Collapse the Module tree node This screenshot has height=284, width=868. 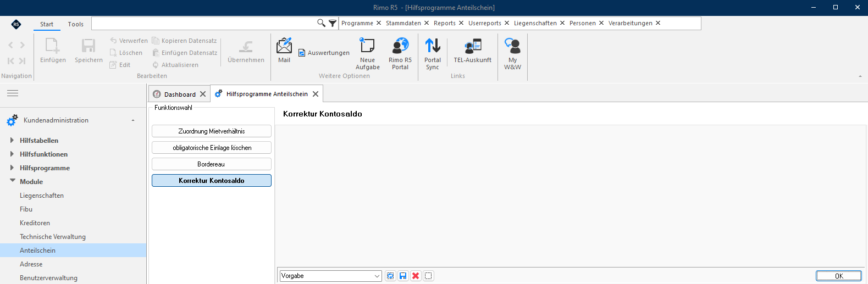click(12, 181)
